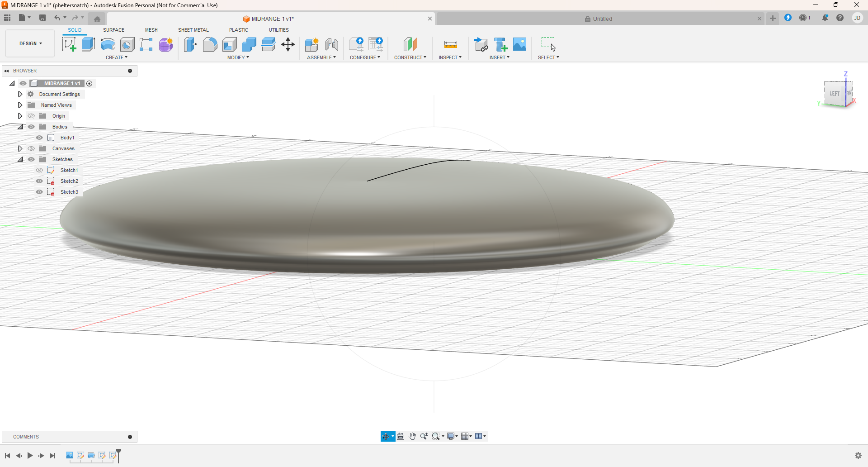
Task: Show Sketch1 in the browser
Action: click(39, 170)
